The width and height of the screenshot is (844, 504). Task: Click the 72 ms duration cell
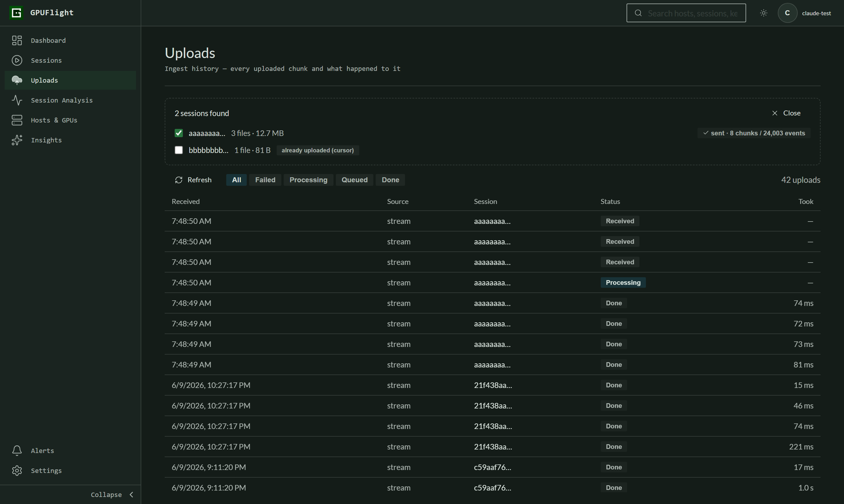pos(803,324)
